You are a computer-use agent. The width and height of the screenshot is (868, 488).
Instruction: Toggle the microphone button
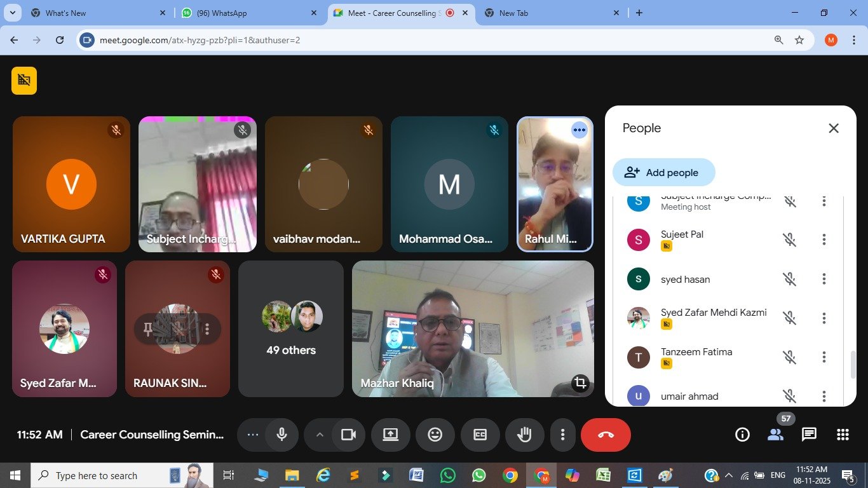click(282, 435)
